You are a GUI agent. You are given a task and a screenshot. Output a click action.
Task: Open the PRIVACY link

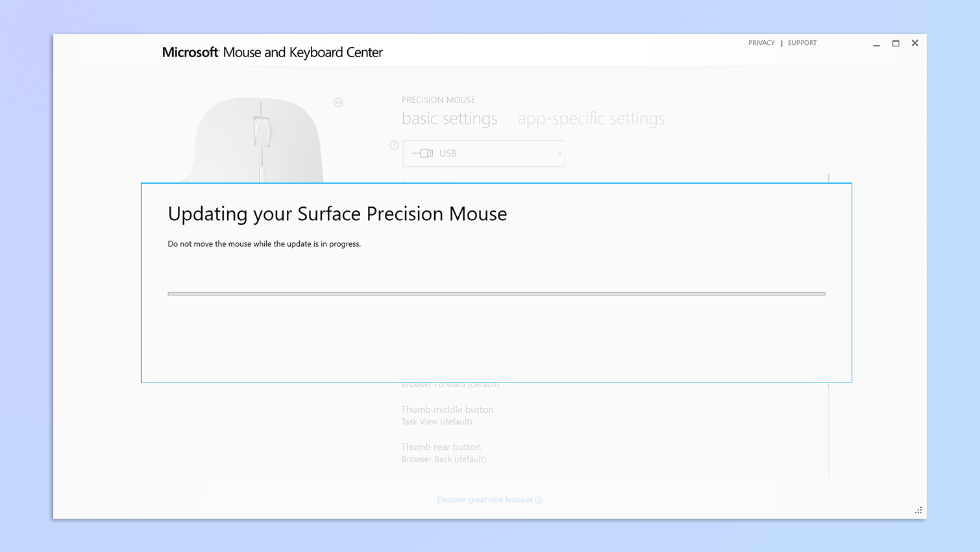point(761,42)
